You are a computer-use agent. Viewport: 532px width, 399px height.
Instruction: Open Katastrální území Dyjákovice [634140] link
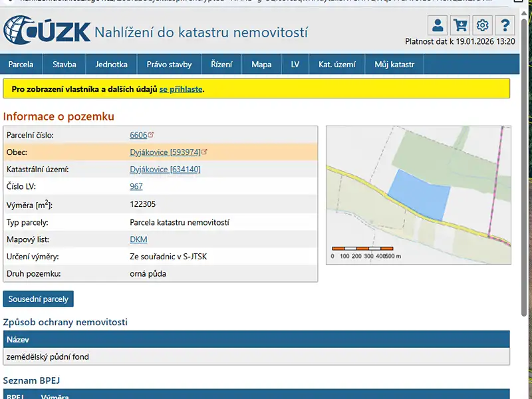165,169
